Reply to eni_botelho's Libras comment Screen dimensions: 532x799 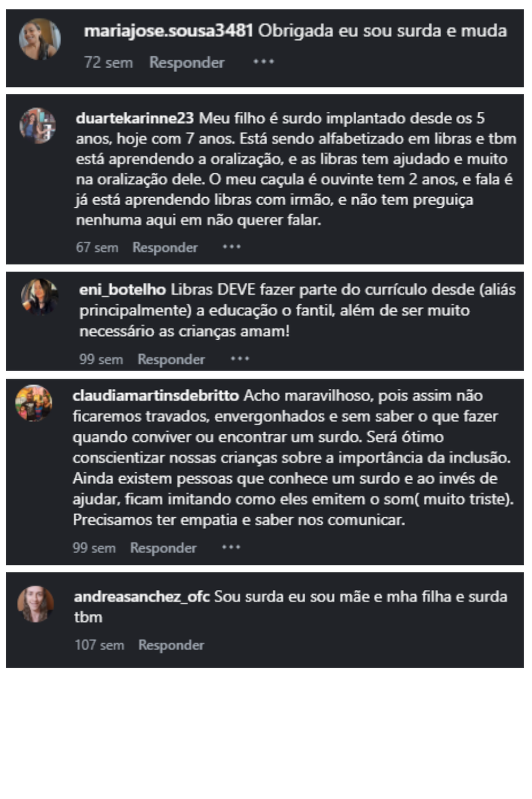tap(171, 360)
